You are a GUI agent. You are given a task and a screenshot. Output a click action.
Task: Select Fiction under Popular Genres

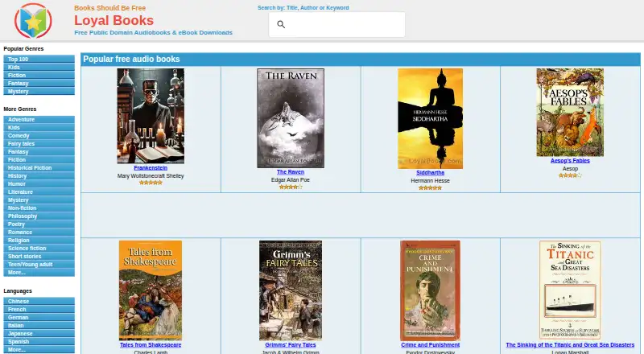point(39,75)
